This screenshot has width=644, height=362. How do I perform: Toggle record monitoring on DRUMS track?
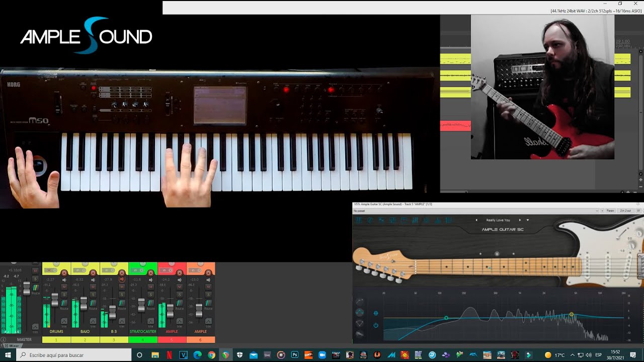pyautogui.click(x=64, y=280)
